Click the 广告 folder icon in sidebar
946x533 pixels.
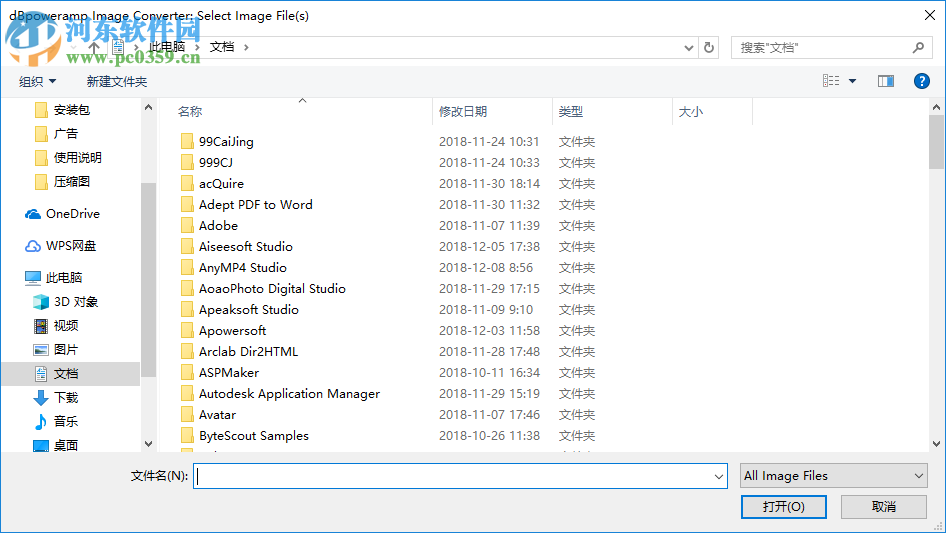pyautogui.click(x=41, y=133)
